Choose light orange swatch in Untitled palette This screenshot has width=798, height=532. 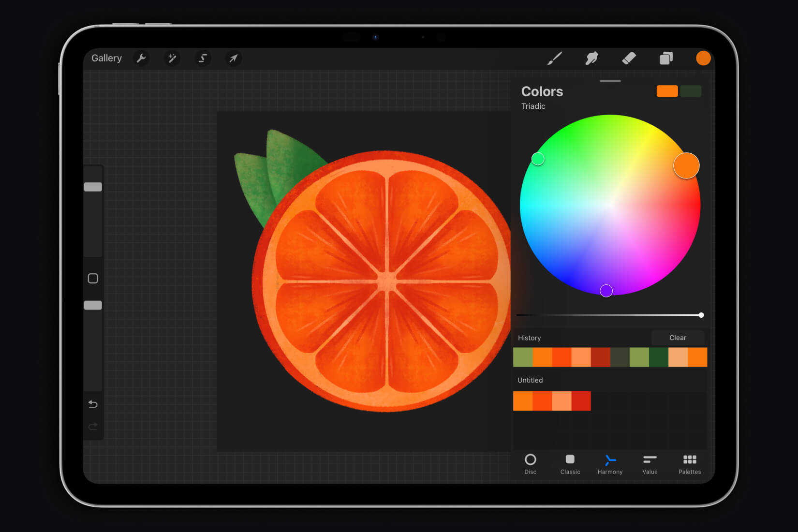[x=562, y=401]
